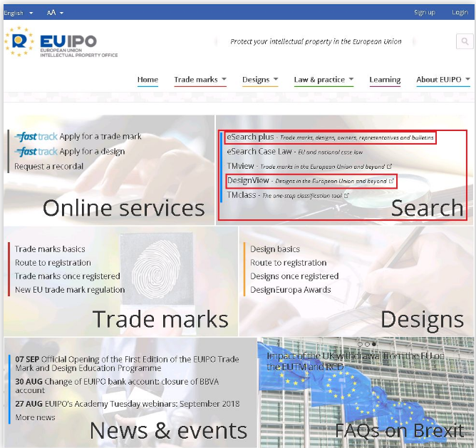Open Impact of UK withdrawal banner text

point(355,362)
